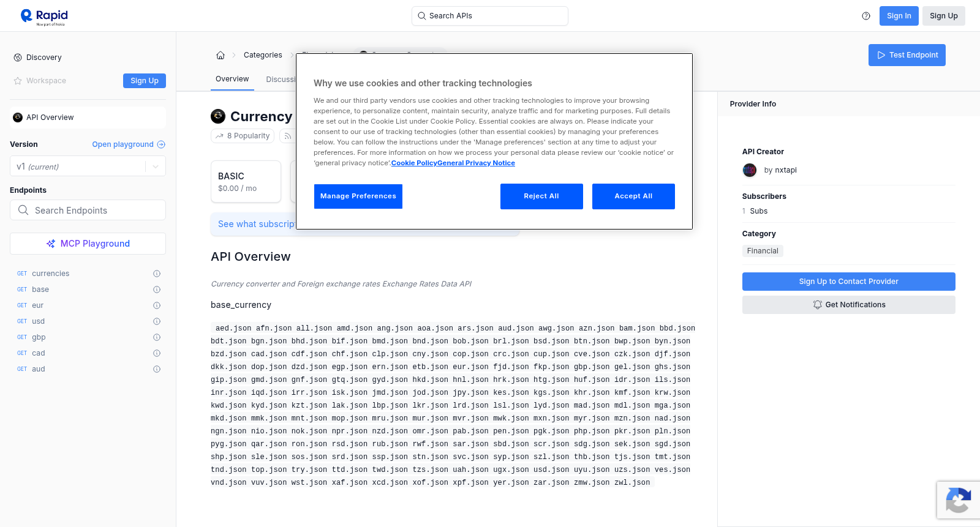Image resolution: width=980 pixels, height=527 pixels.
Task: Click Accept All cookies
Action: coord(633,196)
